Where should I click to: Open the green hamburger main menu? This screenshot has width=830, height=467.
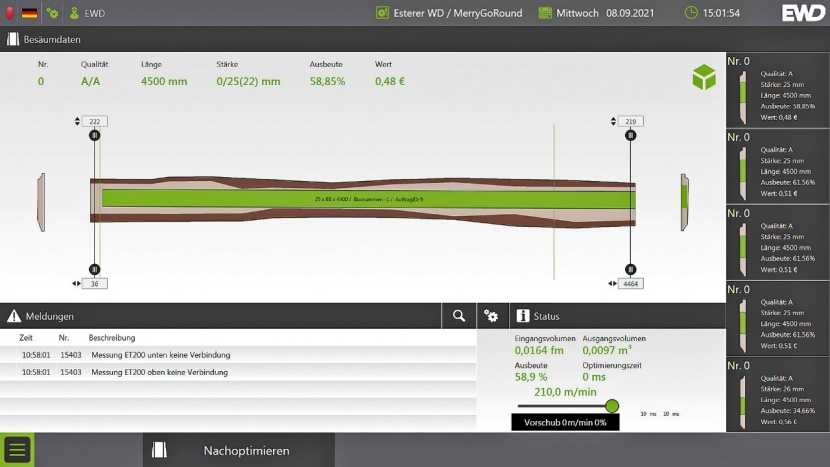(x=17, y=450)
